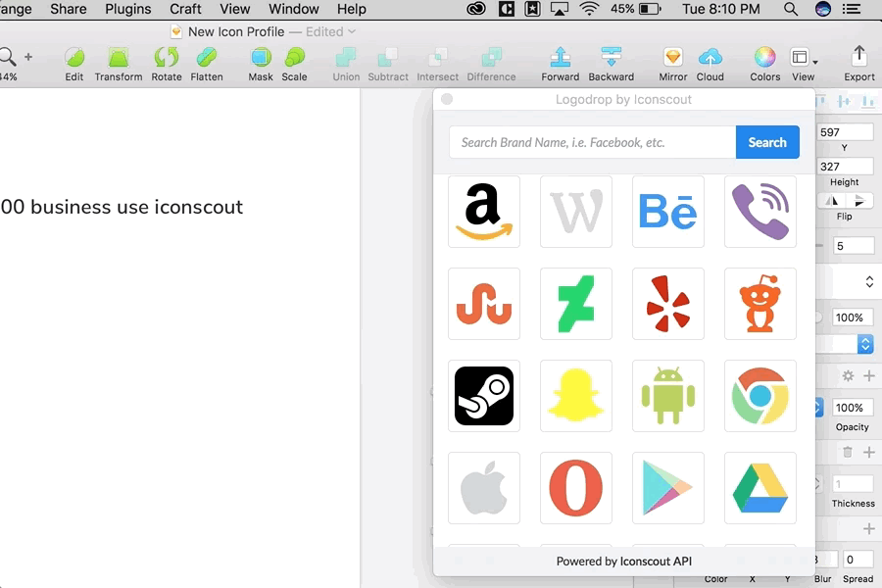Click the Snapchat ghost logo
Image resolution: width=882 pixels, height=588 pixels.
click(x=575, y=396)
